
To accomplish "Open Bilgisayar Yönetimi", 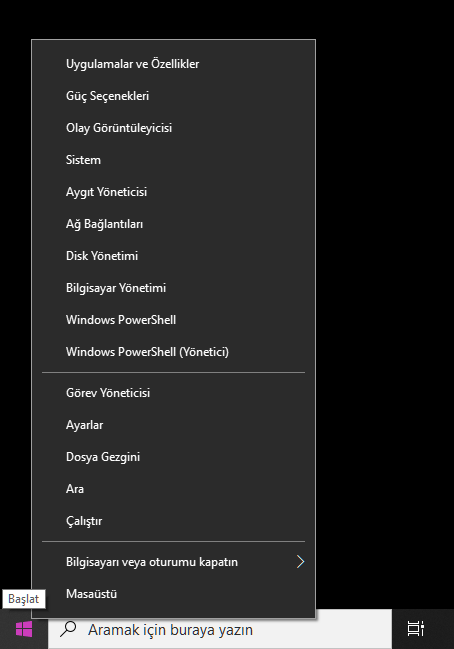I will click(173, 288).
